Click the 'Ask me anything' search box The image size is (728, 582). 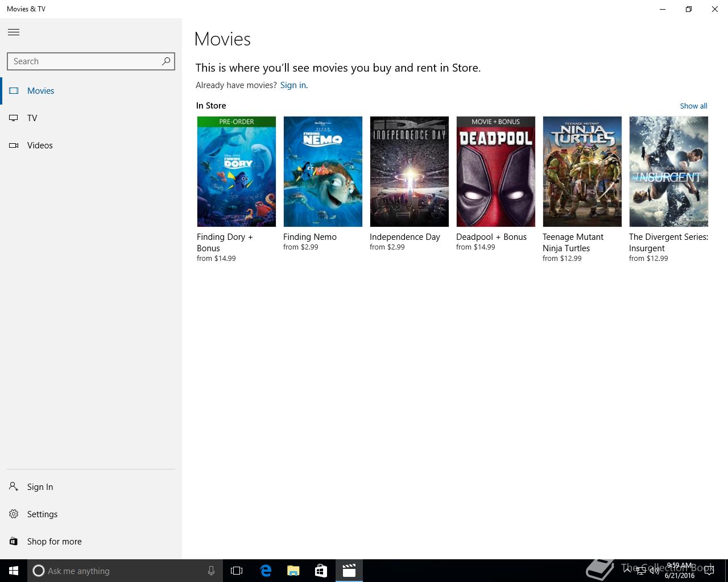125,571
